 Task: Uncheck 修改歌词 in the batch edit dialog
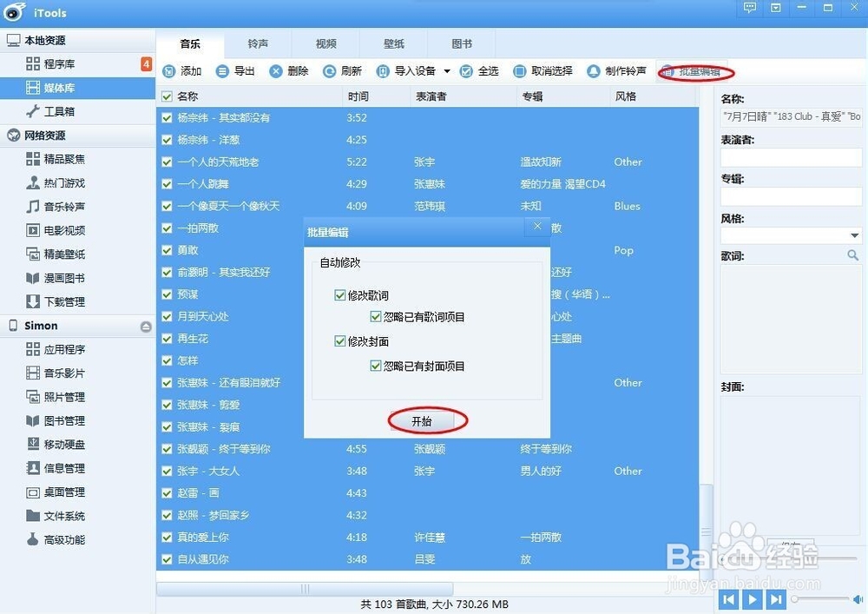coord(340,295)
